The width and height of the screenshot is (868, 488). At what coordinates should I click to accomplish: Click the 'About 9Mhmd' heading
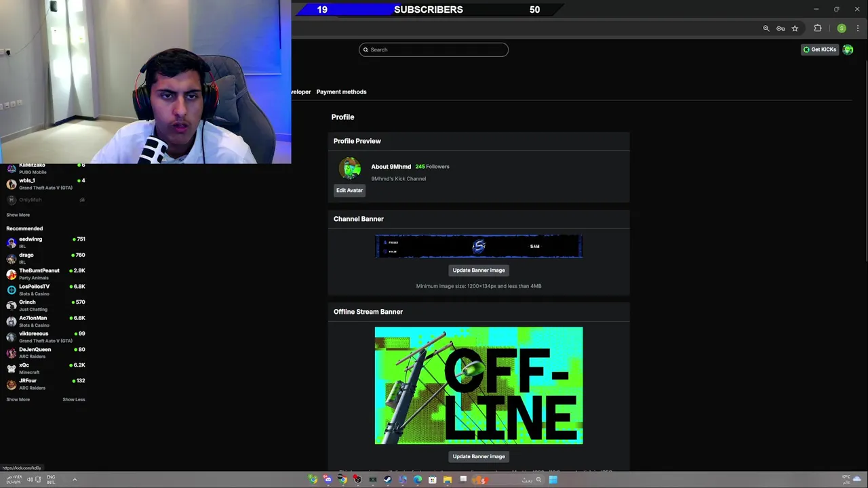tap(391, 167)
